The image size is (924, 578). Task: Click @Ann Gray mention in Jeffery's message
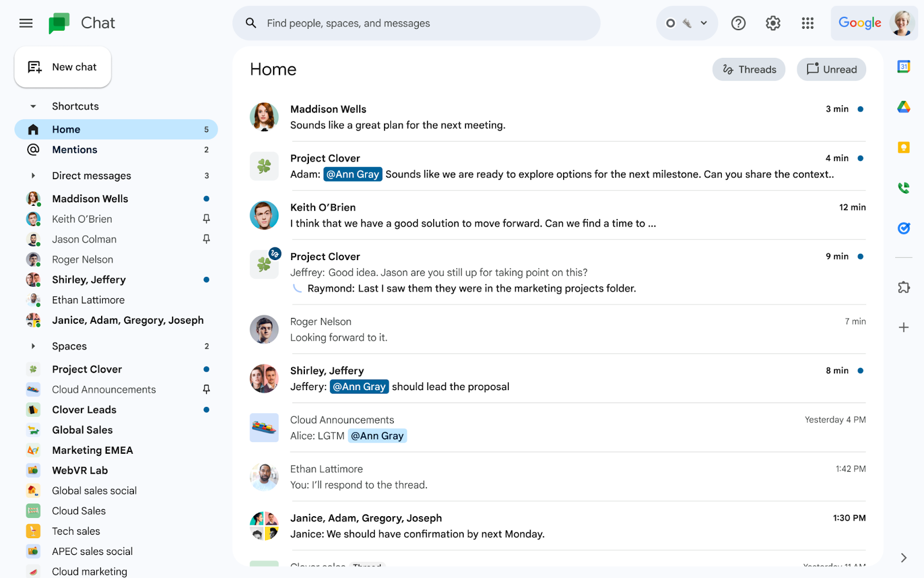(359, 387)
